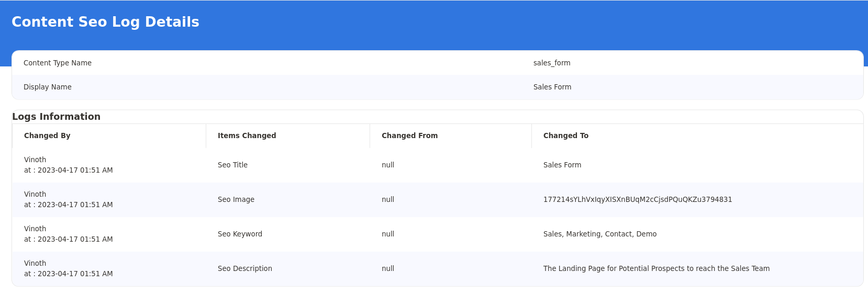This screenshot has width=868, height=294.
Task: Select the Sales, Marketing, Contact, Demo keywords
Action: pos(600,234)
